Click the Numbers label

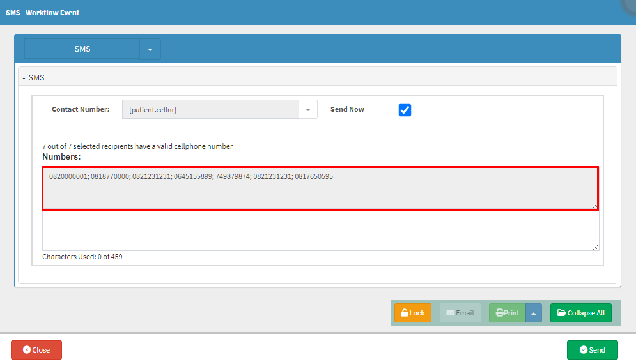[x=61, y=157]
